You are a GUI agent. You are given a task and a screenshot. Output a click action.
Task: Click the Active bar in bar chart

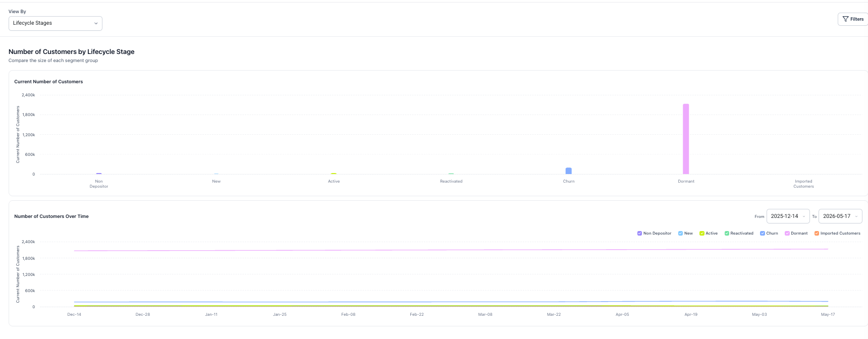[x=334, y=174]
